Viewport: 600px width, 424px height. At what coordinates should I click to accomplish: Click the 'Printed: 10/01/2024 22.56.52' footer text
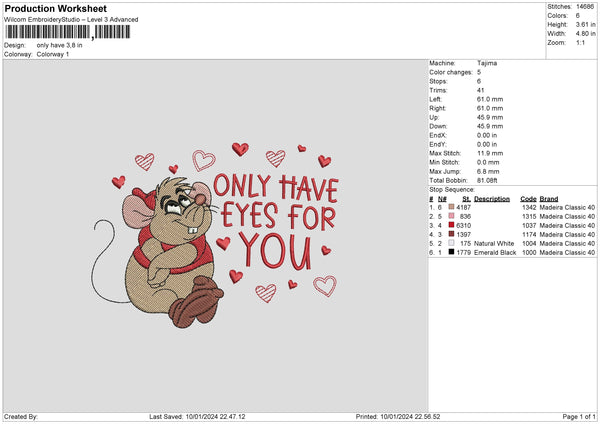click(398, 417)
